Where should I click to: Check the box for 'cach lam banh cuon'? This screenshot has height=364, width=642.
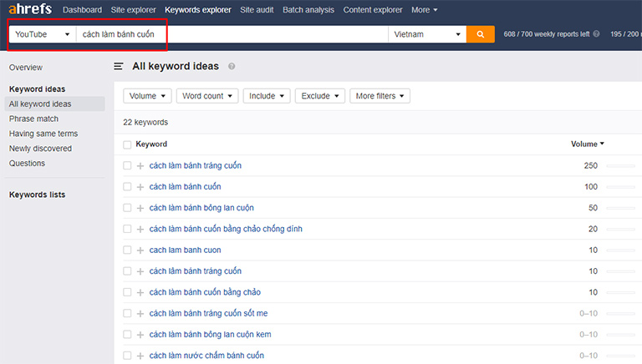127,250
